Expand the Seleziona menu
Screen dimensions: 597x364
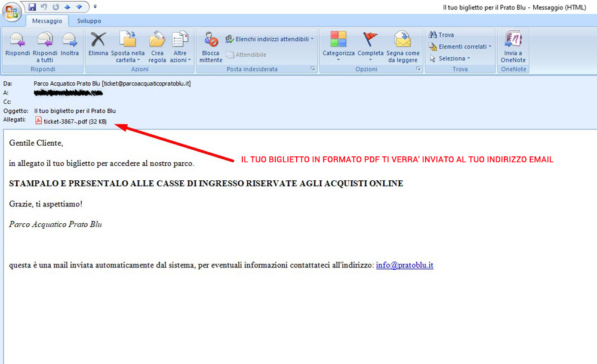coord(450,58)
